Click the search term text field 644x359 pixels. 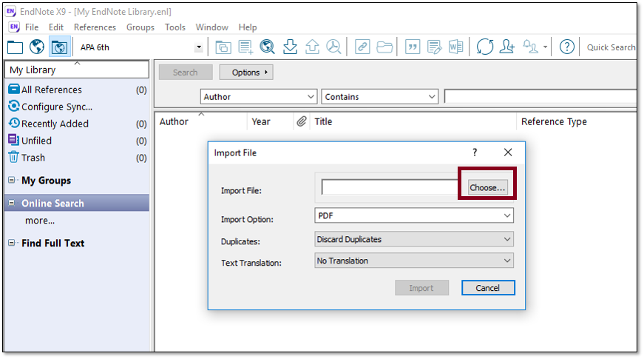[540, 97]
